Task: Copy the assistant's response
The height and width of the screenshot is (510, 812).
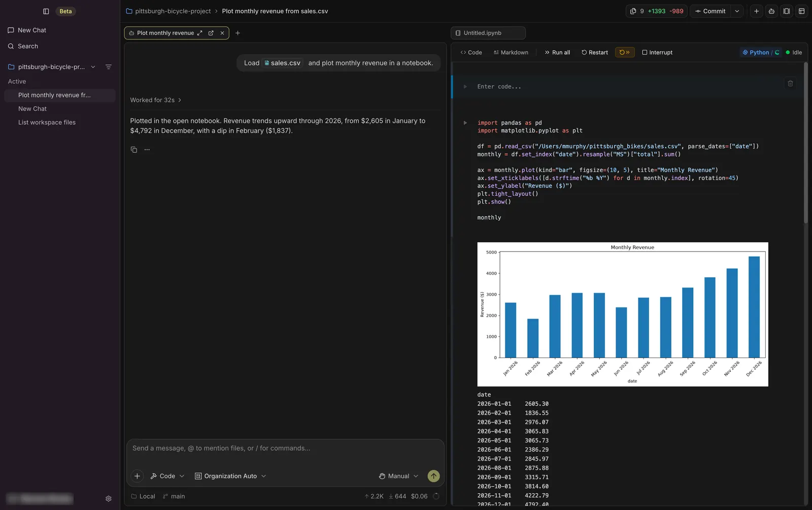Action: 134,150
